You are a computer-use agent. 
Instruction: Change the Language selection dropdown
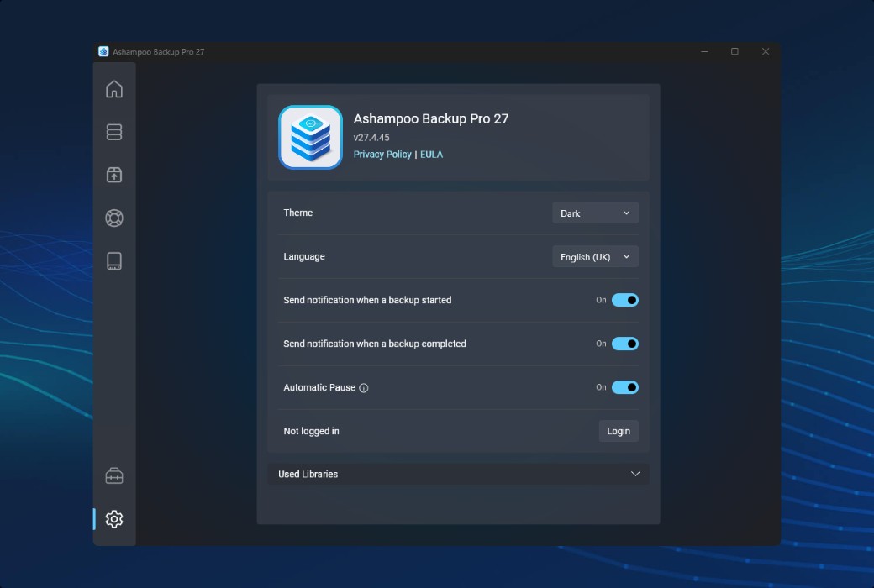pos(595,256)
